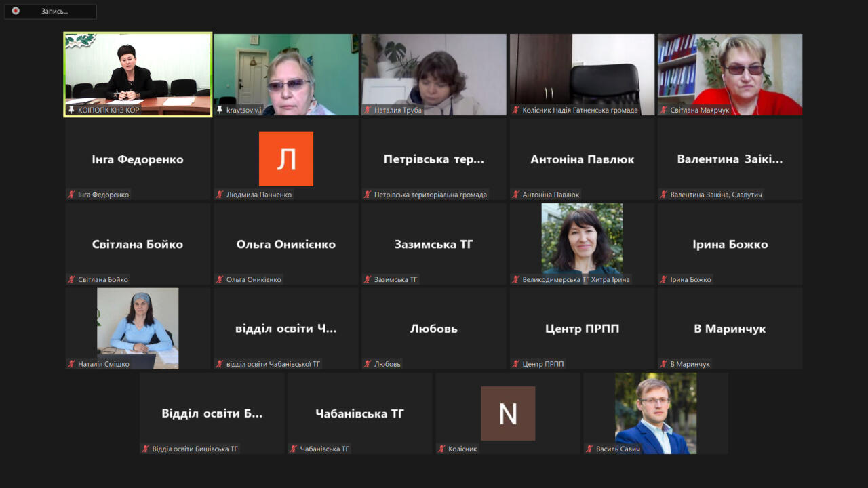Click the red recording indicator icon
This screenshot has height=488, width=868.
[x=16, y=12]
